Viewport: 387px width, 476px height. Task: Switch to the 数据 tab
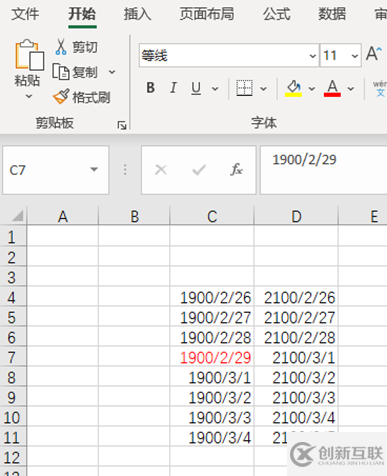(332, 14)
